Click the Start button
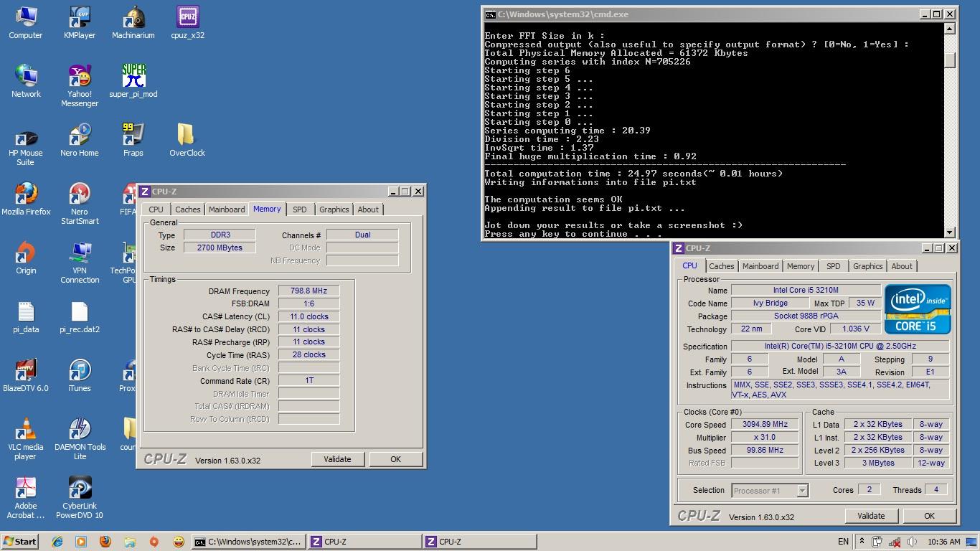This screenshot has height=551, width=980. tap(20, 542)
